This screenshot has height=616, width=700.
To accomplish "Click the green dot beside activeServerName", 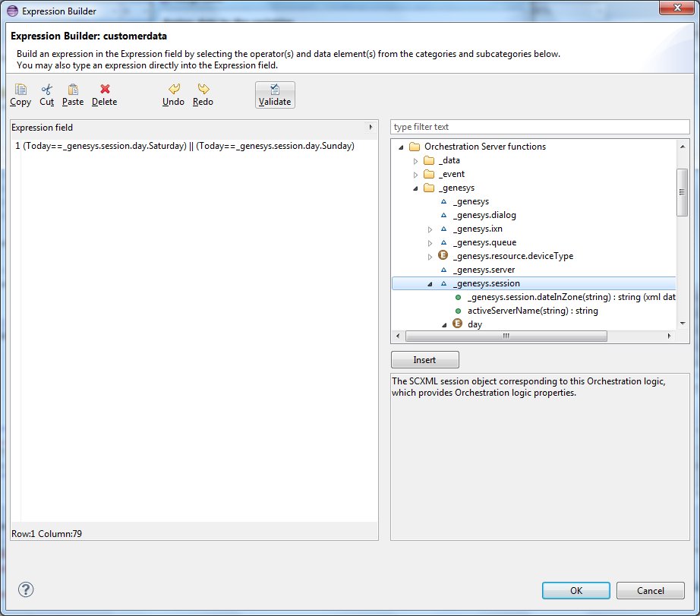I will coord(458,311).
